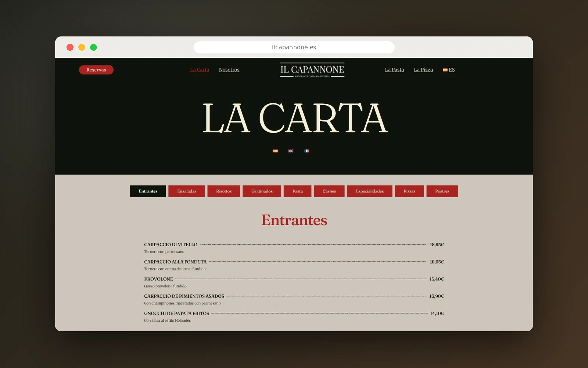Switch to the Pizzas tab
The height and width of the screenshot is (368, 588).
[x=409, y=191]
